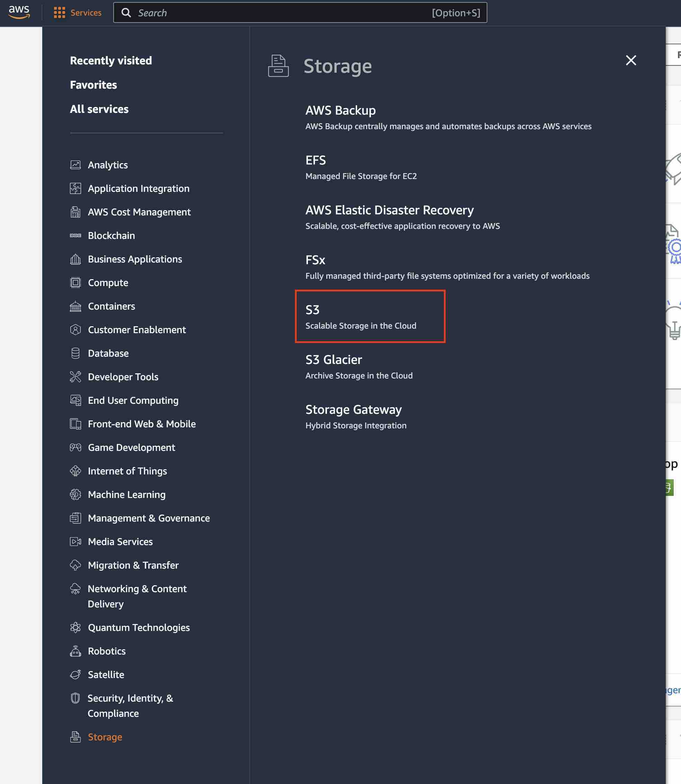Show Favorites services list
Viewport: 681px width, 784px height.
pos(93,85)
